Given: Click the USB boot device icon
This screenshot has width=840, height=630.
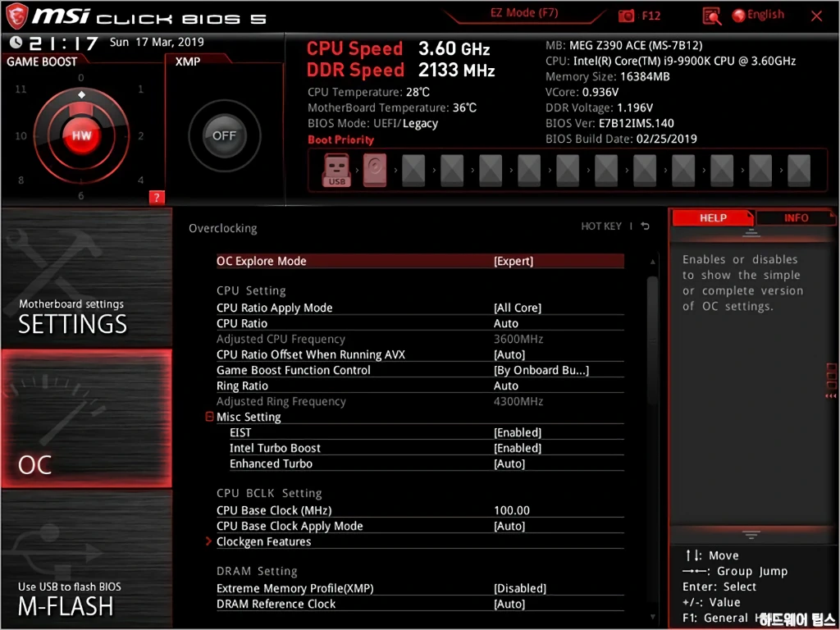Looking at the screenshot, I should coord(336,171).
